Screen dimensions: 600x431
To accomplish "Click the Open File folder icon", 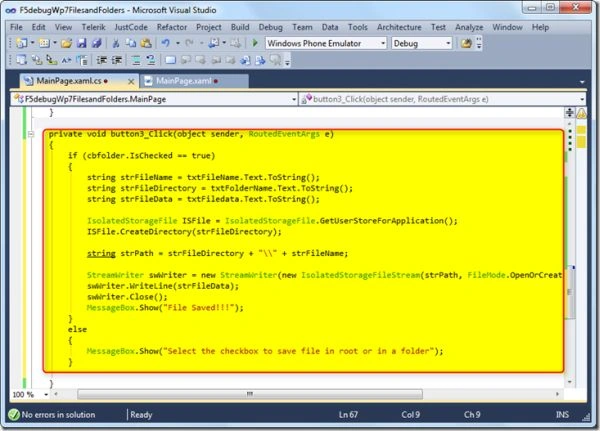I will click(66, 43).
